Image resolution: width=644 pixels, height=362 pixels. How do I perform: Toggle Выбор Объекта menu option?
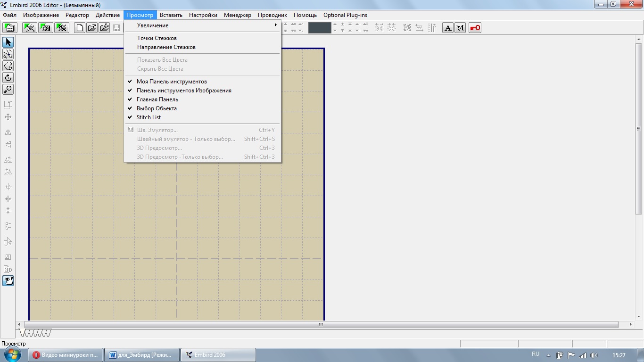(157, 108)
